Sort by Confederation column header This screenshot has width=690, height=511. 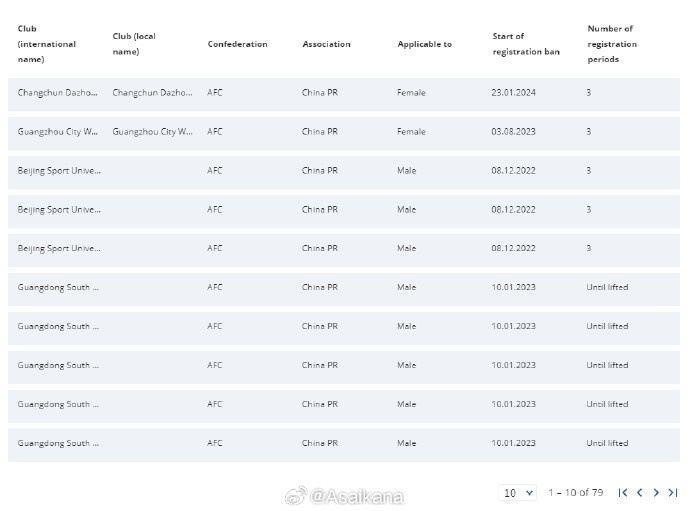click(x=237, y=44)
